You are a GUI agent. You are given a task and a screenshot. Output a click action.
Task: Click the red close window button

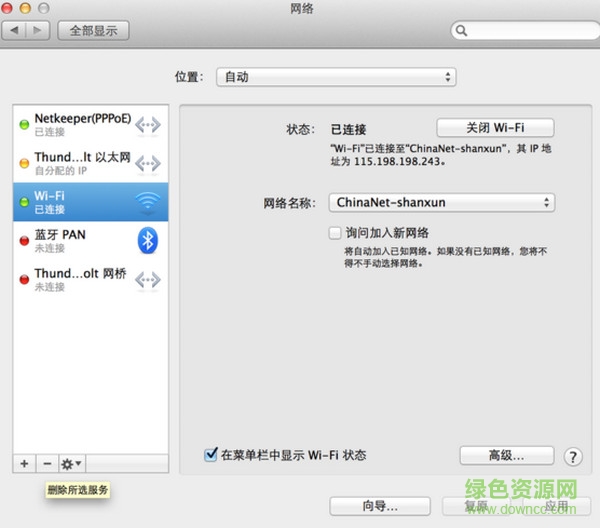click(x=7, y=8)
